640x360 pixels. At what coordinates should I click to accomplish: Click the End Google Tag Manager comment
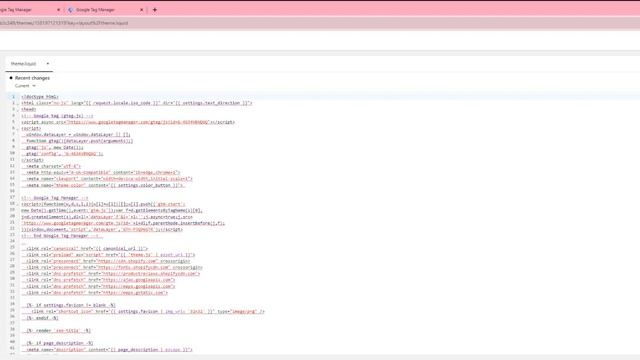coord(62,236)
